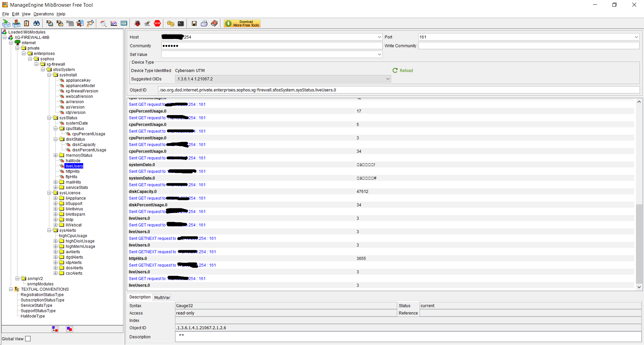Collapse the XG-FIREWALL-MIB tree node
The width and height of the screenshot is (644, 345).
coord(5,38)
